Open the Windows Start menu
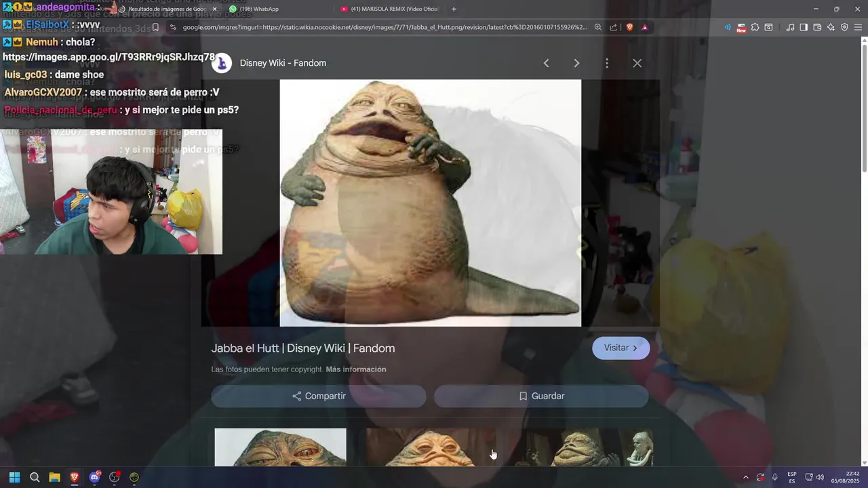The width and height of the screenshot is (868, 488). (x=14, y=477)
